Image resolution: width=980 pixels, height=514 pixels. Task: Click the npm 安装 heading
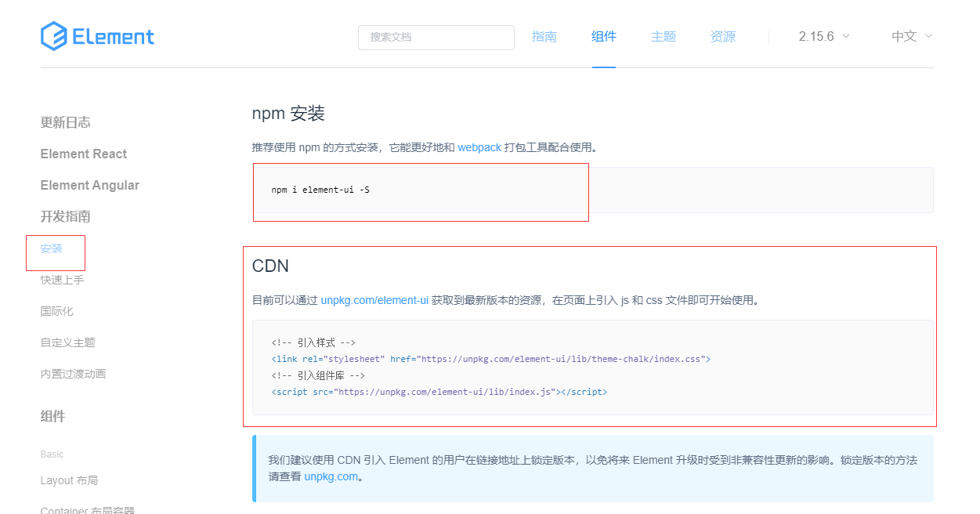tap(288, 114)
